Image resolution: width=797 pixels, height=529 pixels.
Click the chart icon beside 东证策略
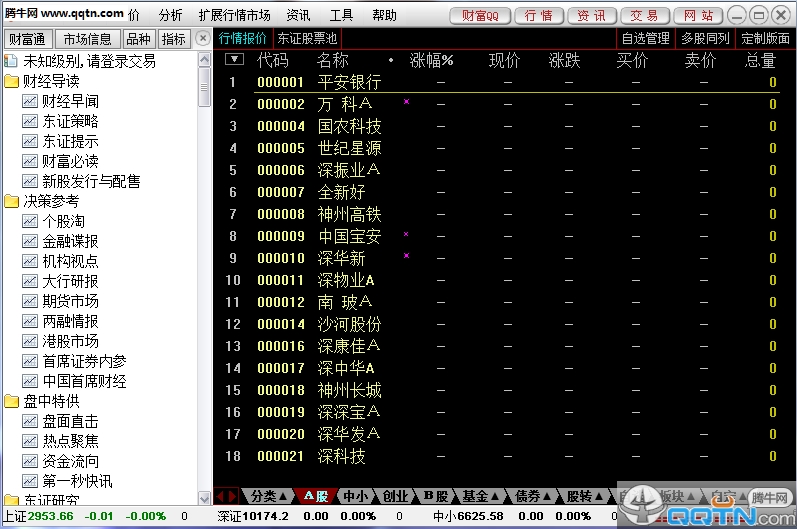point(29,121)
